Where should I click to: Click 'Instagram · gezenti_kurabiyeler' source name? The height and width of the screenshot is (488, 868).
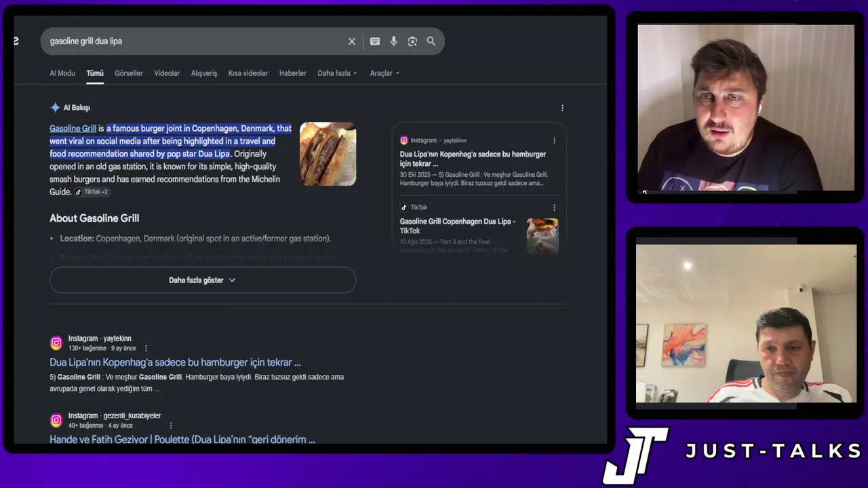pyautogui.click(x=115, y=416)
